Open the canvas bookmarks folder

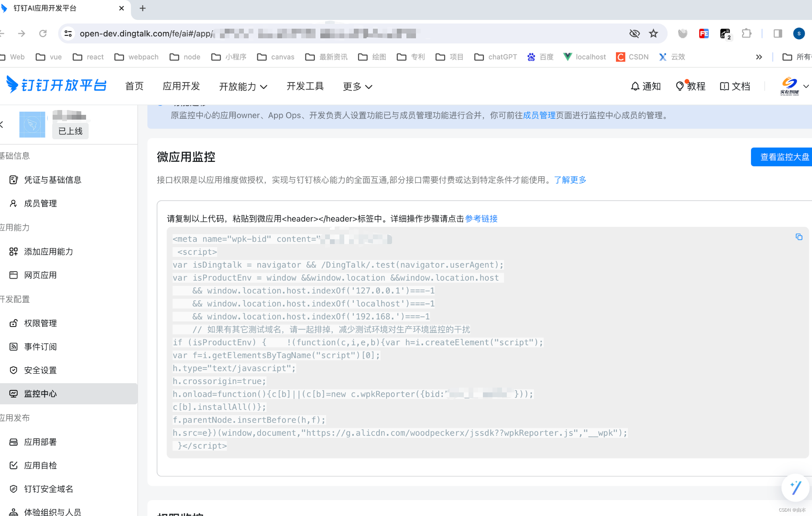[276, 57]
